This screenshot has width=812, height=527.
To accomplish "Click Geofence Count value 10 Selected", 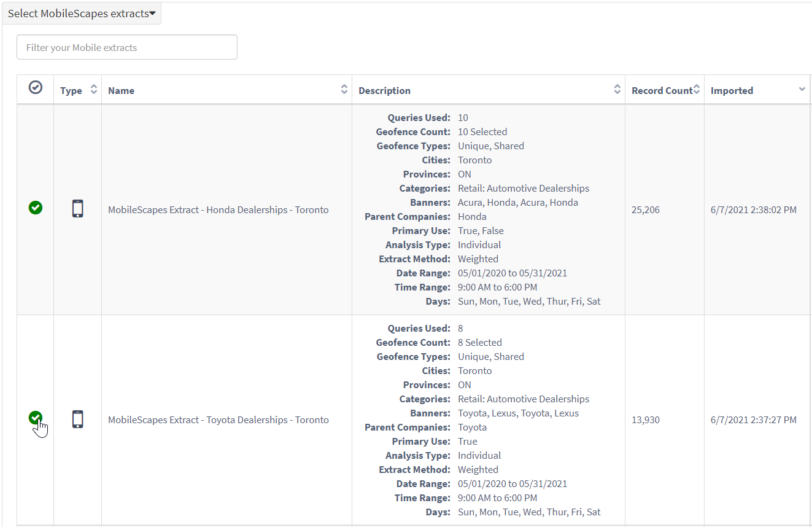I will click(x=482, y=131).
